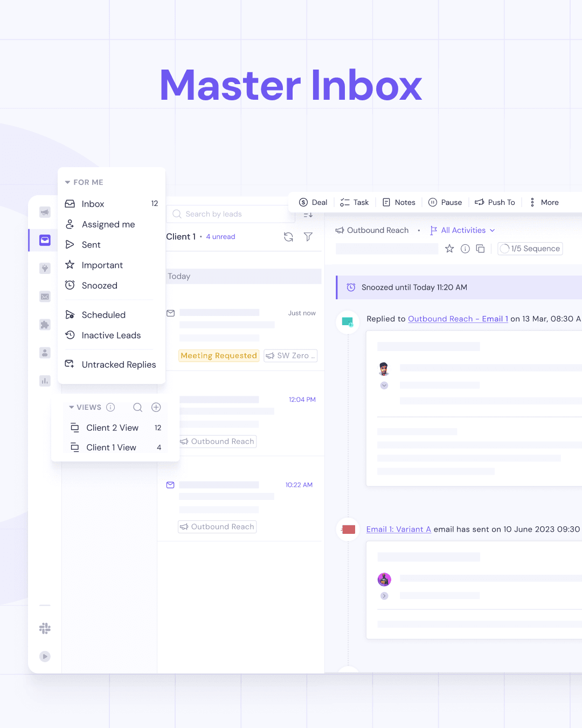The image size is (582, 728).
Task: Click the replied event timeline icon
Action: (x=348, y=322)
